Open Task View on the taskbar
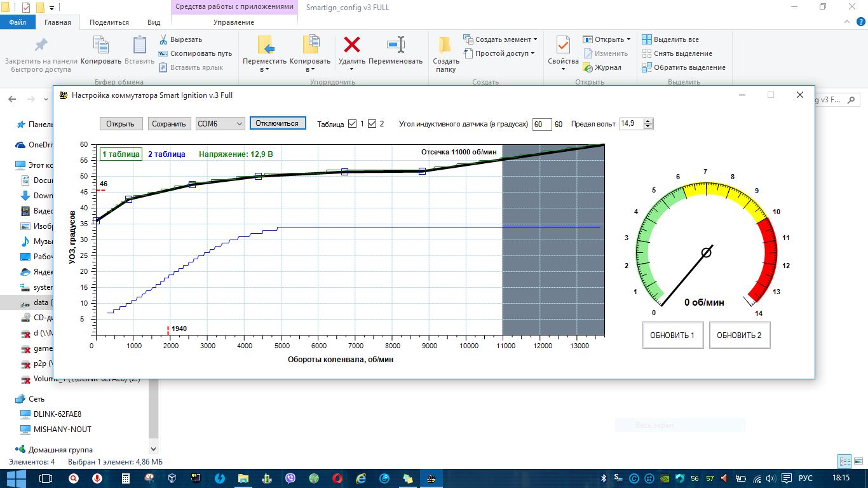This screenshot has height=488, width=868. (45, 478)
